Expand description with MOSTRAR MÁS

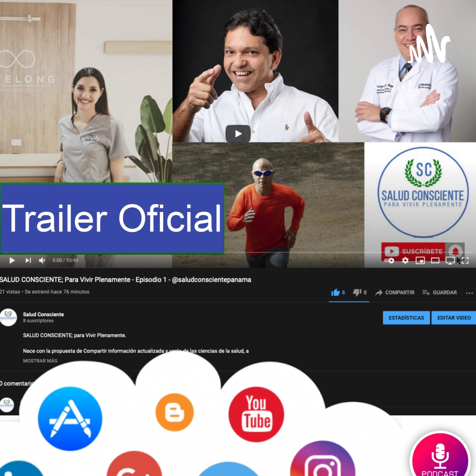(x=40, y=361)
